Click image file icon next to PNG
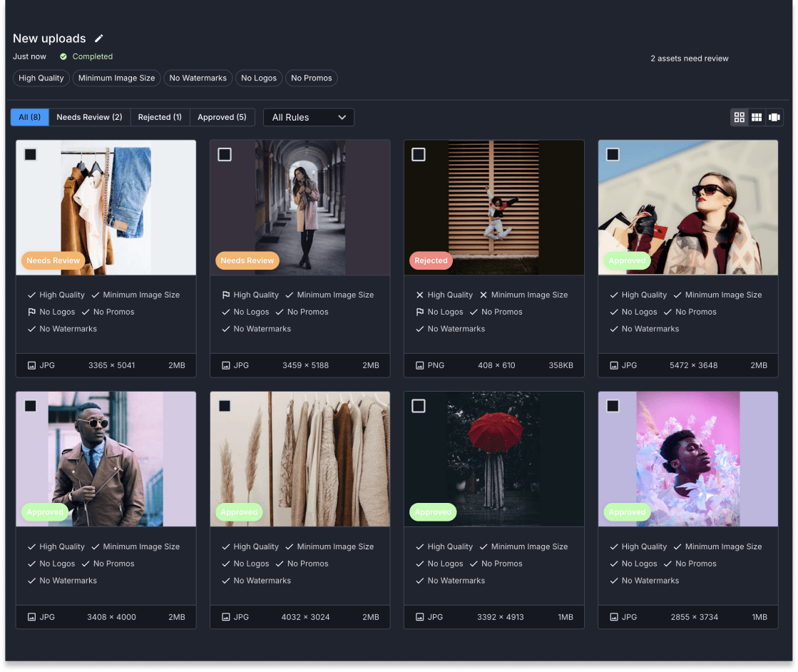This screenshot has height=672, width=798. [x=419, y=365]
